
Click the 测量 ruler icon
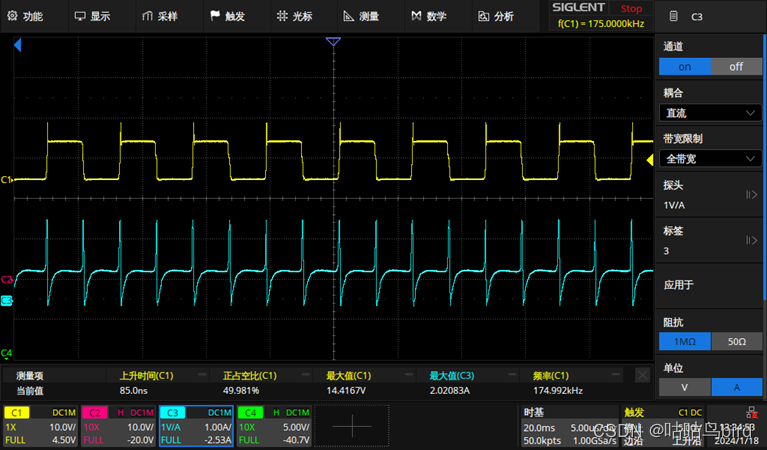click(x=349, y=16)
